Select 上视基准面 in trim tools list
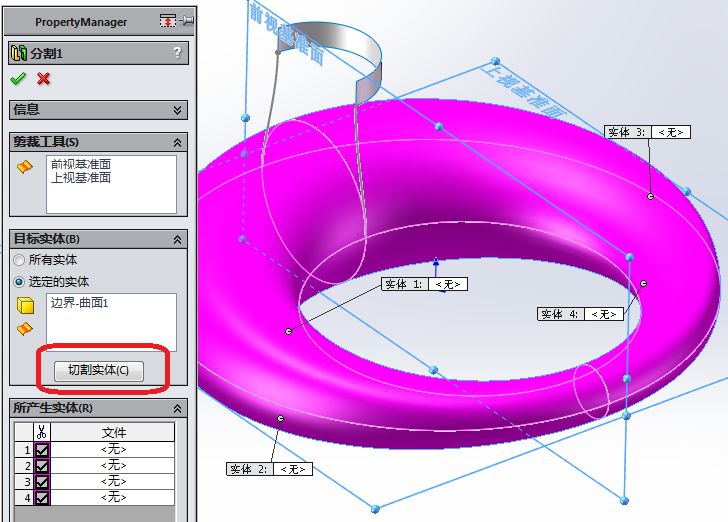Screen dimensions: 728x522 pyautogui.click(x=80, y=177)
